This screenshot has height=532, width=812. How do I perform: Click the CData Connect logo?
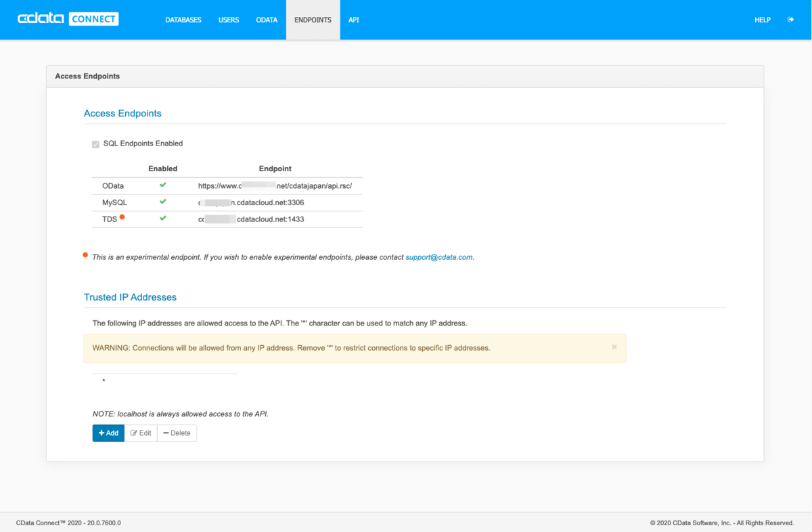68,19
